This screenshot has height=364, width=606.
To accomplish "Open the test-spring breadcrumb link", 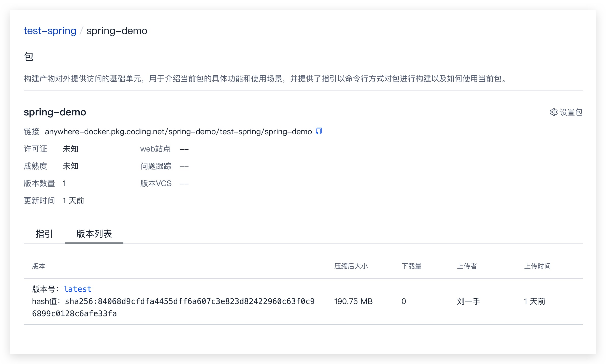I will tap(50, 31).
